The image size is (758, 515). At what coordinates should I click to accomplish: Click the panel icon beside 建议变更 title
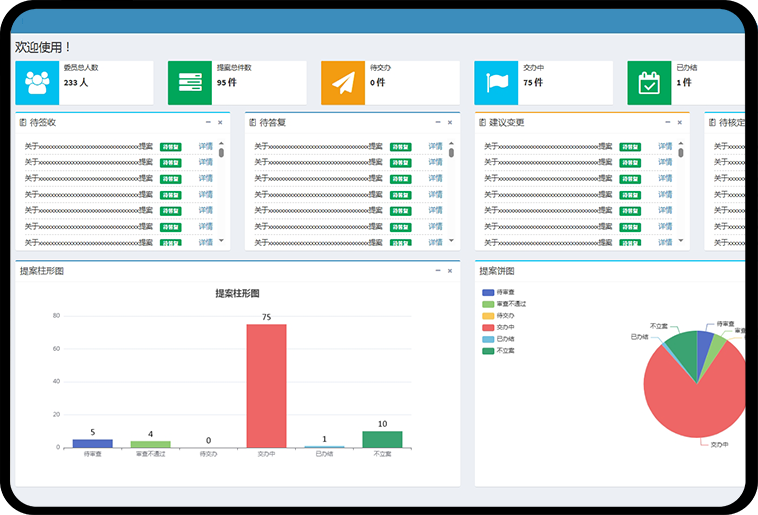[x=482, y=123]
